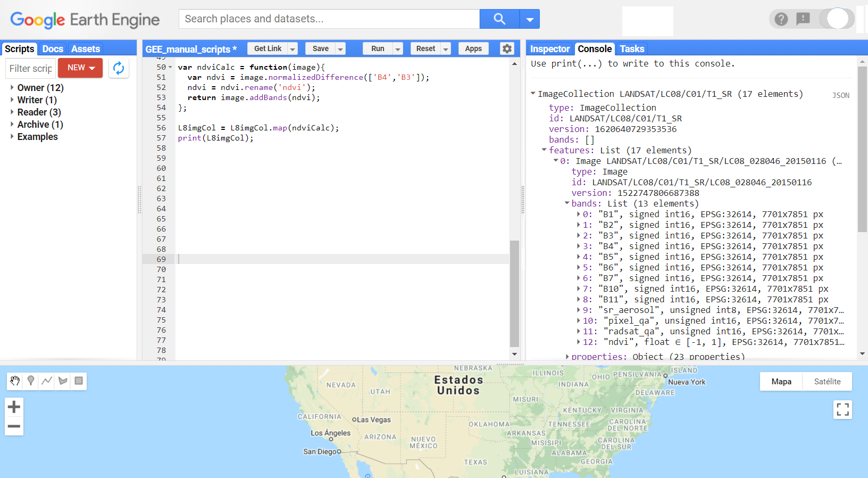Collapse the ImageCollection console entry
868x478 pixels.
533,94
